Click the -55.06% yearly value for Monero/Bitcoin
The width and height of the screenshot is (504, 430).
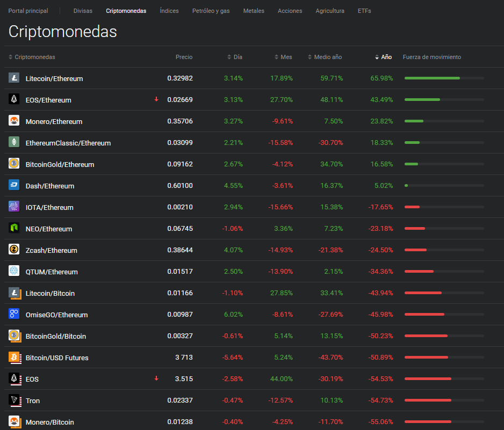[x=380, y=421]
